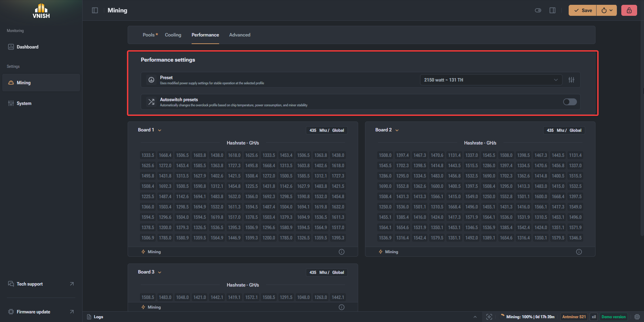Click the Preset dial icon
This screenshot has width=644, height=322.
coord(151,80)
